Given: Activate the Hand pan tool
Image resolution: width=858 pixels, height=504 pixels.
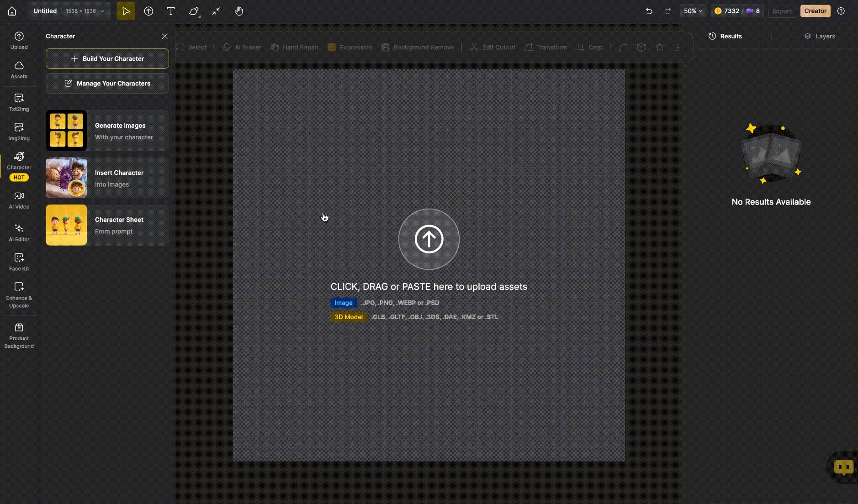Looking at the screenshot, I should [238, 11].
